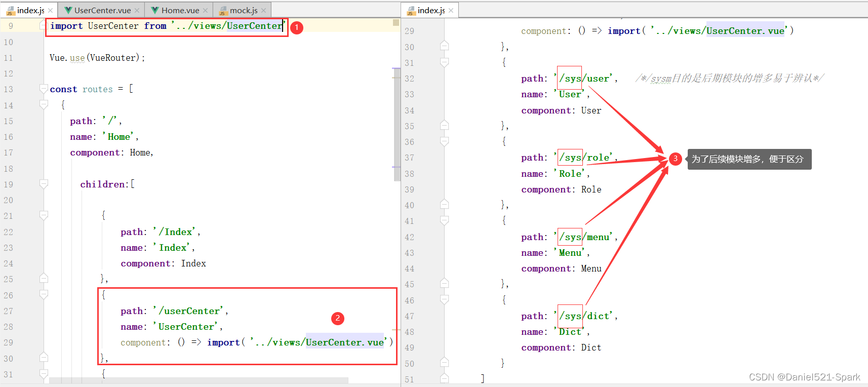This screenshot has width=868, height=387.
Task: Close the mock.js tab
Action: coord(263,11)
